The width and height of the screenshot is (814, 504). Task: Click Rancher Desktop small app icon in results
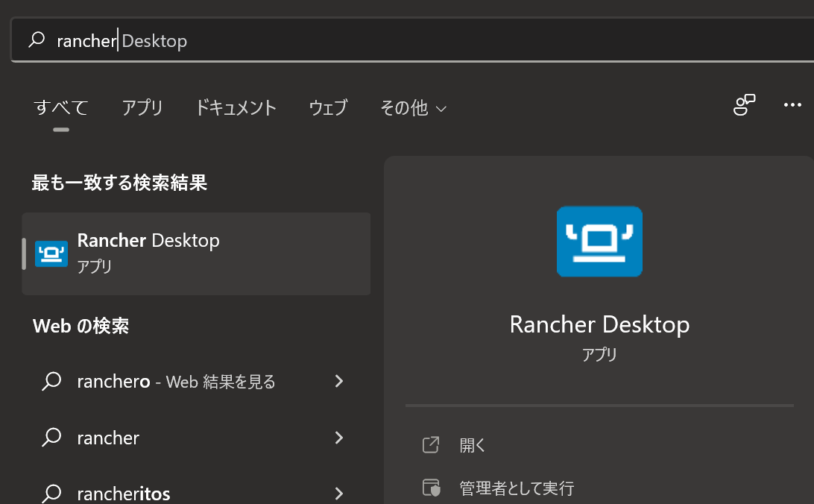(x=51, y=253)
